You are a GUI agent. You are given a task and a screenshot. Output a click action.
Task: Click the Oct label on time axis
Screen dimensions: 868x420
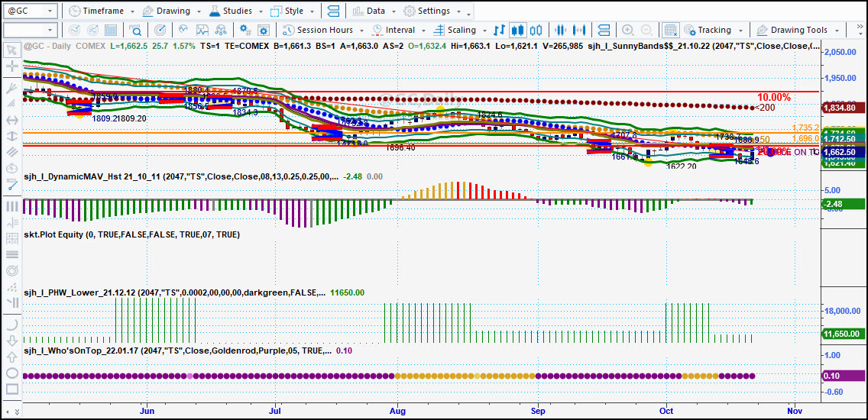pos(666,411)
